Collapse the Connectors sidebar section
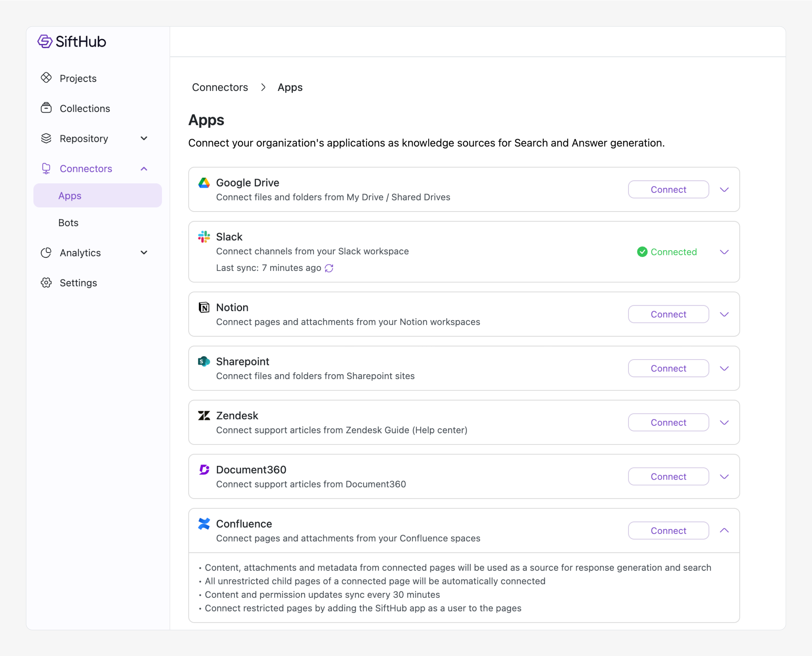 (x=144, y=169)
